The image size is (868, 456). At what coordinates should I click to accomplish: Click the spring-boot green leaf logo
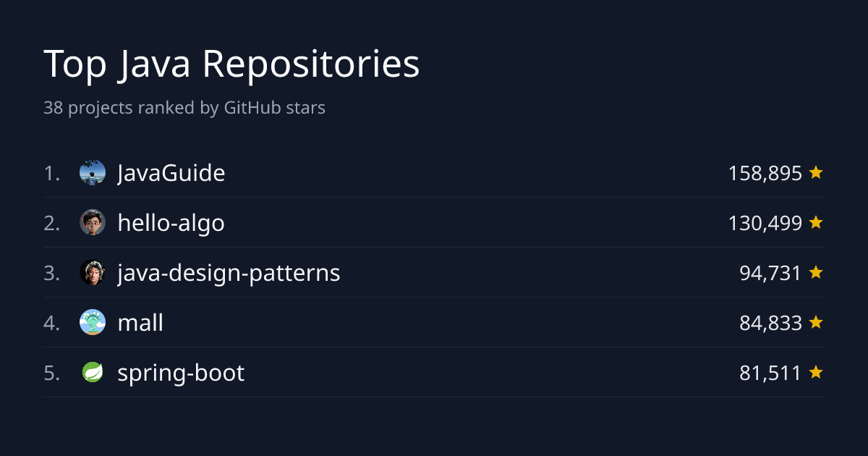tap(93, 373)
